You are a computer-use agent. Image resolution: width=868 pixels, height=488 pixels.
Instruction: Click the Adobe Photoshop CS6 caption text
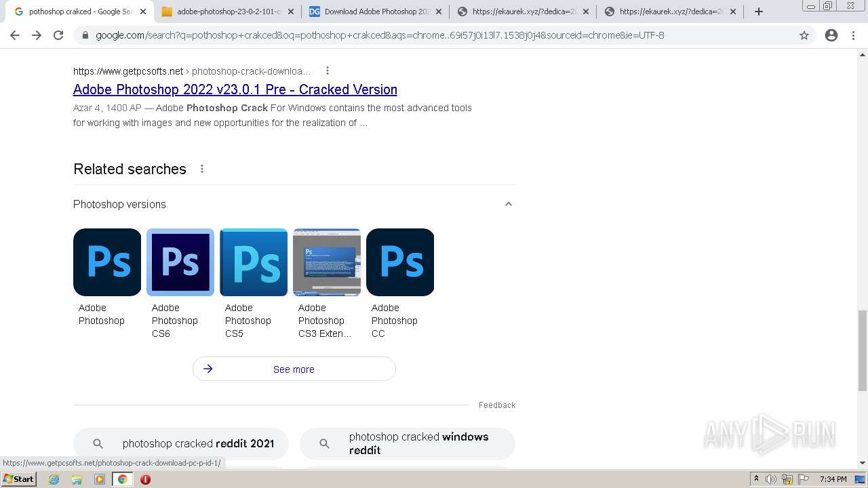[x=175, y=321]
